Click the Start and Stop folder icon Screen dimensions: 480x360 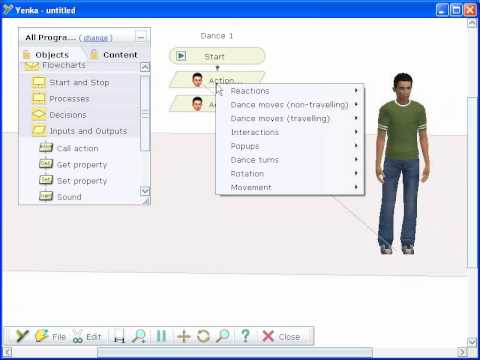(39, 82)
